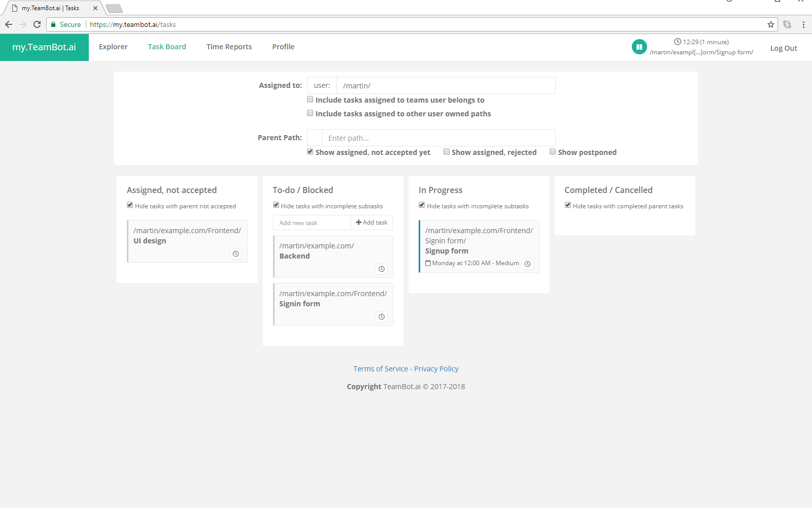Focus the Parent Path input field
This screenshot has width=812, height=508.
pos(438,138)
